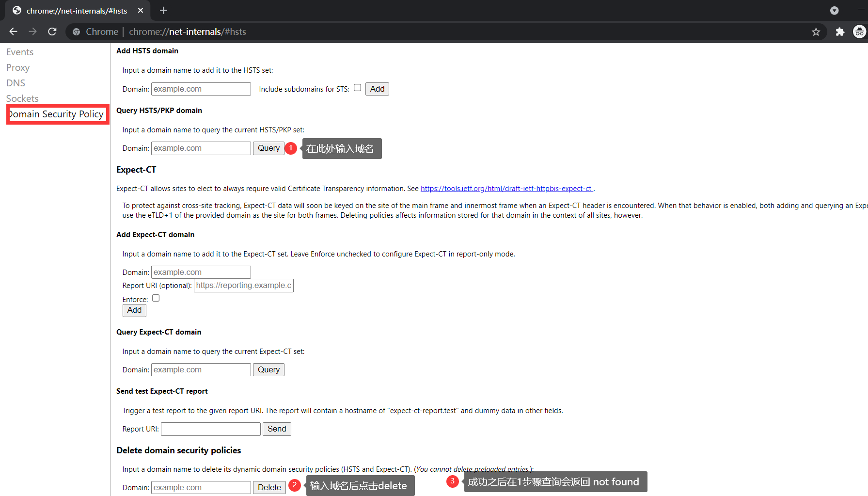Screen dimensions: 868x496
Task: Open a new tab with the plus icon
Action: pos(163,10)
